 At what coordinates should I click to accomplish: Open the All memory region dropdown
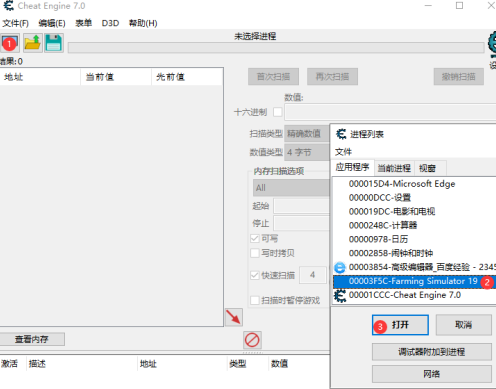(291, 188)
